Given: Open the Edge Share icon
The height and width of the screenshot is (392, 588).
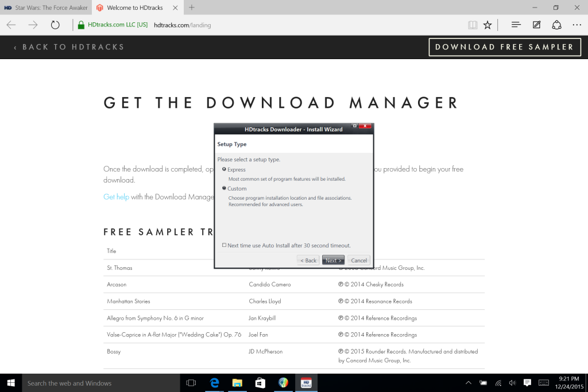Looking at the screenshot, I should point(556,25).
